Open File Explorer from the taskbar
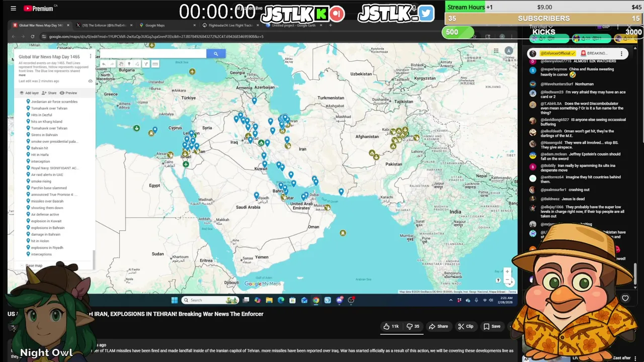The height and width of the screenshot is (362, 644). click(269, 300)
